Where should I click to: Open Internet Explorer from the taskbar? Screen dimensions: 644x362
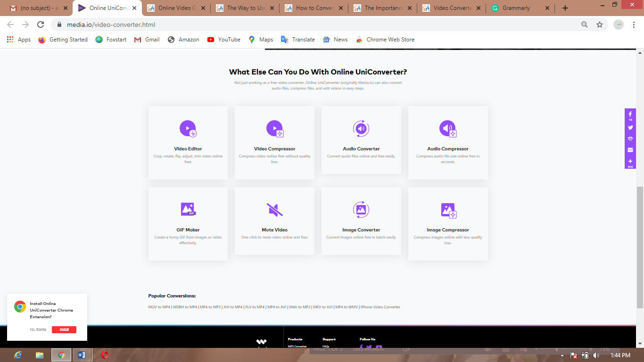(18, 355)
